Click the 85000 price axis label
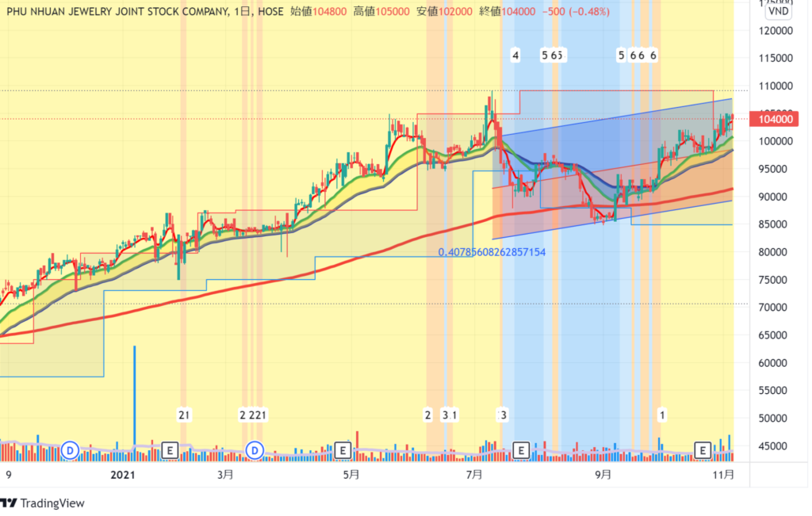Screen dimensions: 812x516 (x=772, y=224)
